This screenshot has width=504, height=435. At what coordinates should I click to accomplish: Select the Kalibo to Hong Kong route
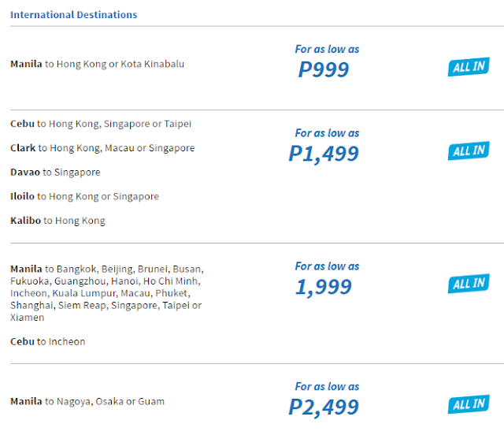[x=57, y=221]
